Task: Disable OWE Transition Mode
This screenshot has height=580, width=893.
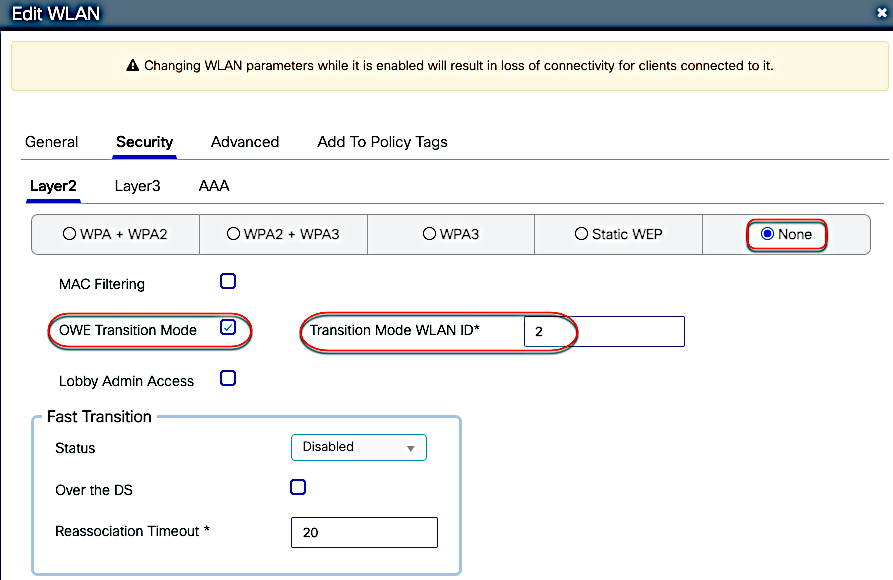Action: coord(227,330)
